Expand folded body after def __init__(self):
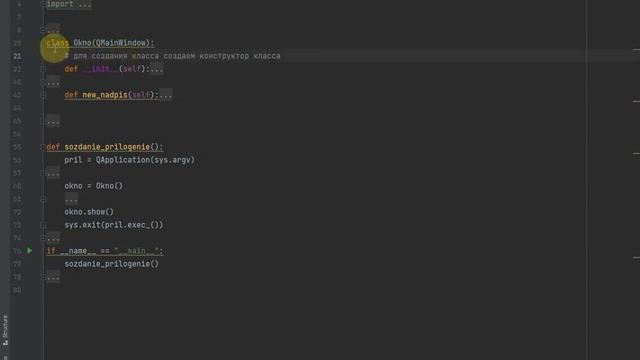 click(x=157, y=69)
